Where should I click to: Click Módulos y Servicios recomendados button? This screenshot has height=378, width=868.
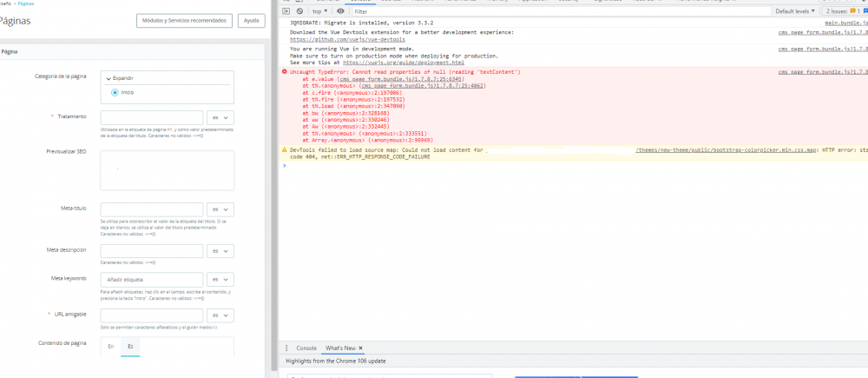tap(184, 21)
